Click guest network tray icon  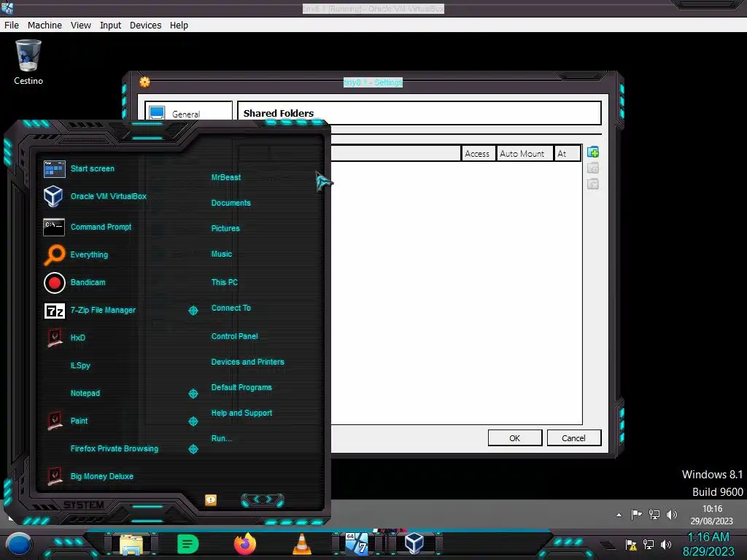pyautogui.click(x=654, y=514)
